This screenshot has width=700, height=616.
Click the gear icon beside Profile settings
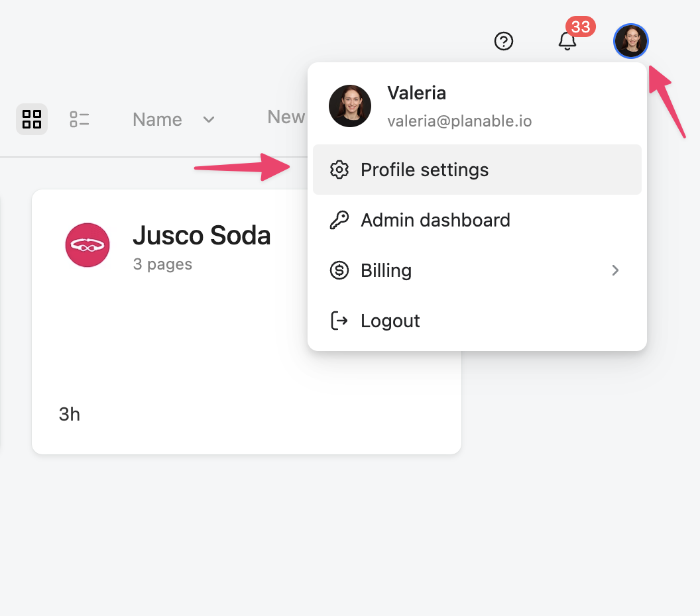pyautogui.click(x=339, y=170)
